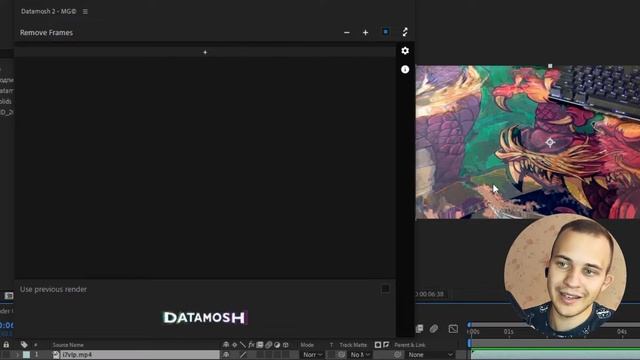Click the dragon artwork in the composition viewer

tap(528, 142)
